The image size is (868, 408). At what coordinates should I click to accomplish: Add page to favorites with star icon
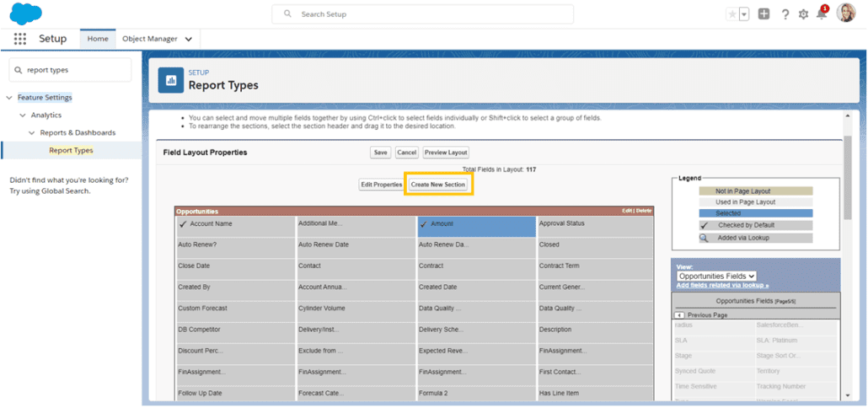tap(731, 14)
